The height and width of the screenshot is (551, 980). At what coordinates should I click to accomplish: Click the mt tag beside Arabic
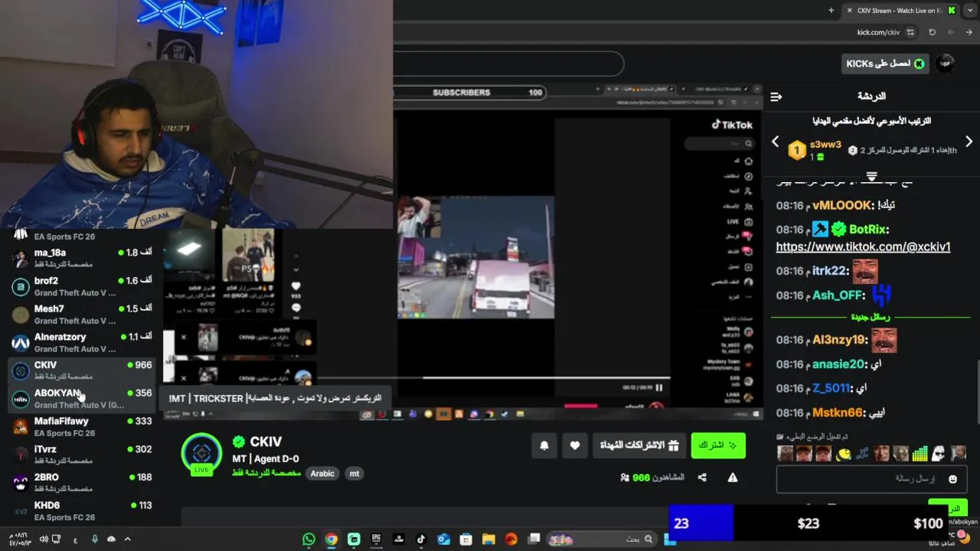(x=354, y=474)
